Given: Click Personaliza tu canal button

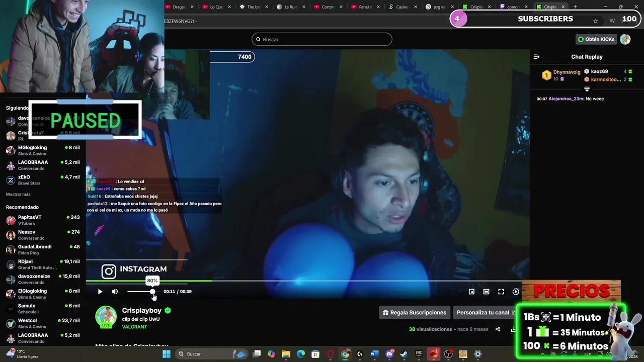Looking at the screenshot, I should (485, 313).
